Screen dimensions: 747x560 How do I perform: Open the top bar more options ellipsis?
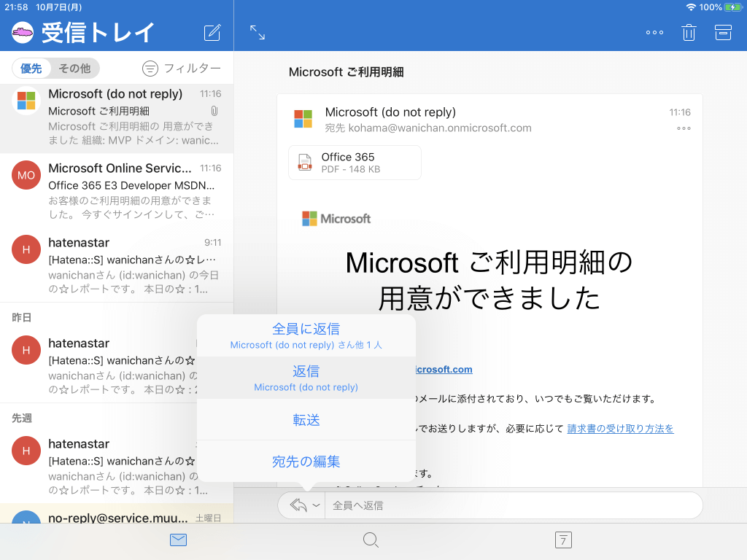pyautogui.click(x=654, y=33)
